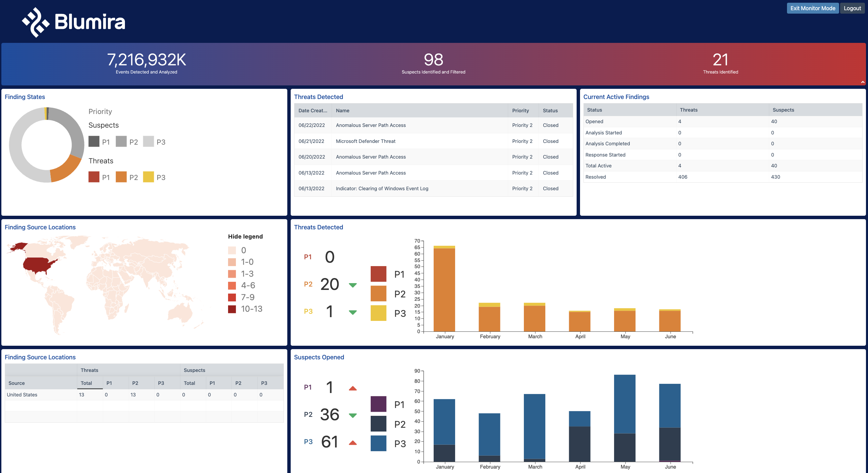Click orange P2 threats chart legend icon
This screenshot has width=868, height=473.
click(x=378, y=293)
